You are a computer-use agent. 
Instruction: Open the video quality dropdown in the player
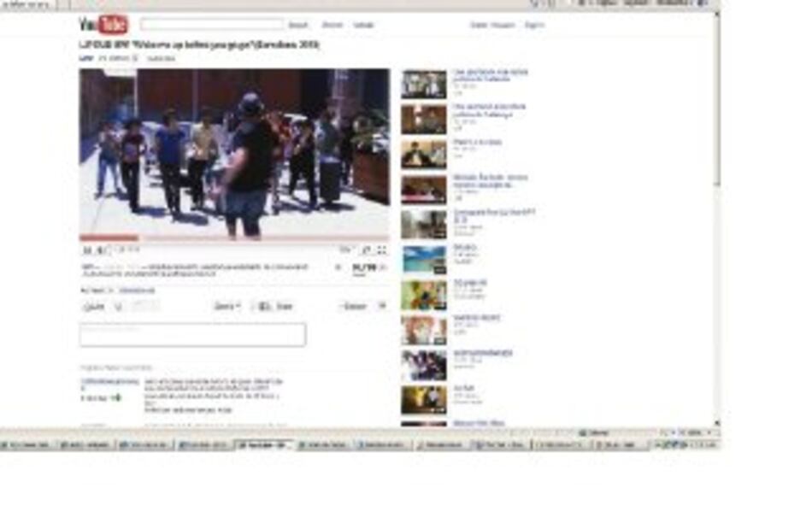[x=345, y=250]
